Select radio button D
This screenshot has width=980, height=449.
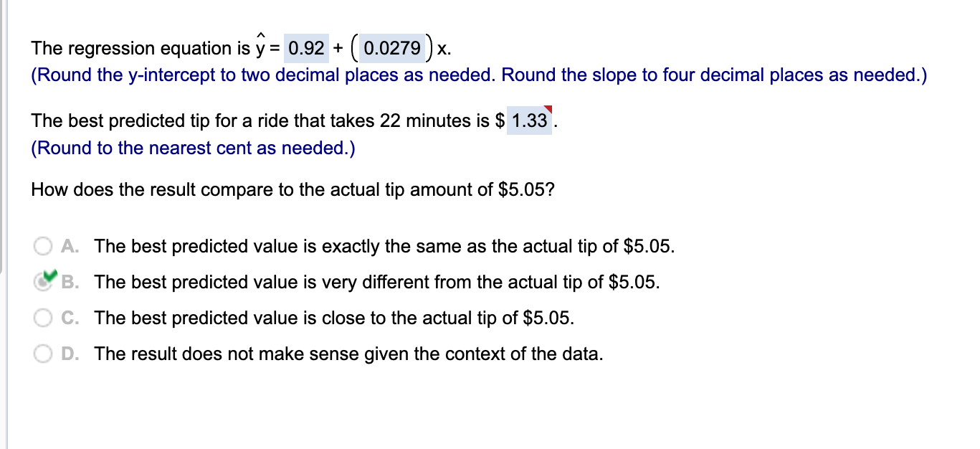[43, 354]
